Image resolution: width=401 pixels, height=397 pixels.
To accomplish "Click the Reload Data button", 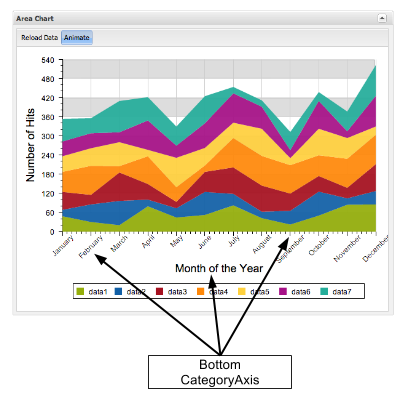I will pos(39,38).
